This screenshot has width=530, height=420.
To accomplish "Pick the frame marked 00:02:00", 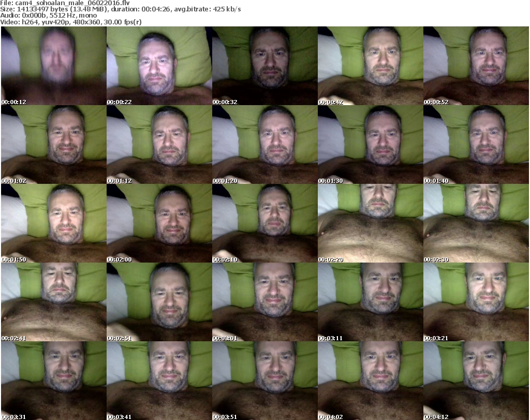I will tap(159, 223).
